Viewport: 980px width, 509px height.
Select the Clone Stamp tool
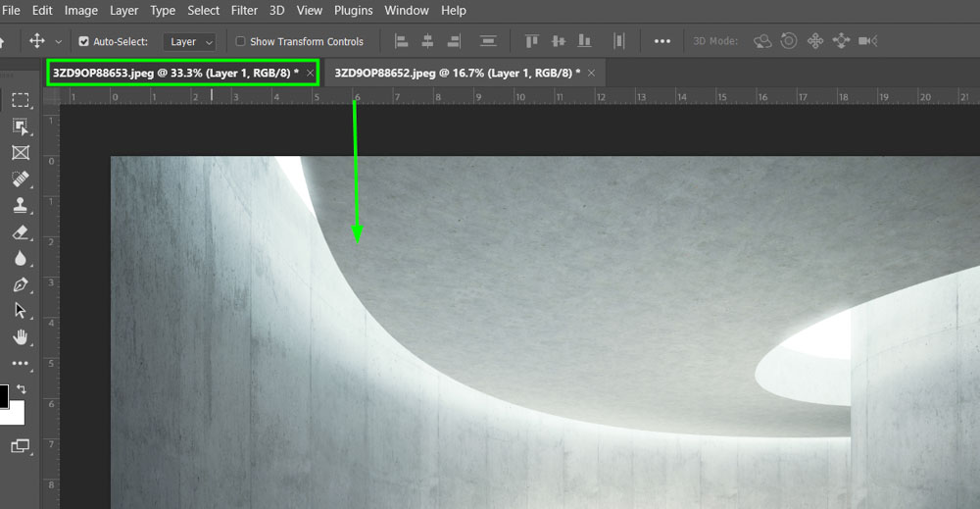(x=21, y=206)
